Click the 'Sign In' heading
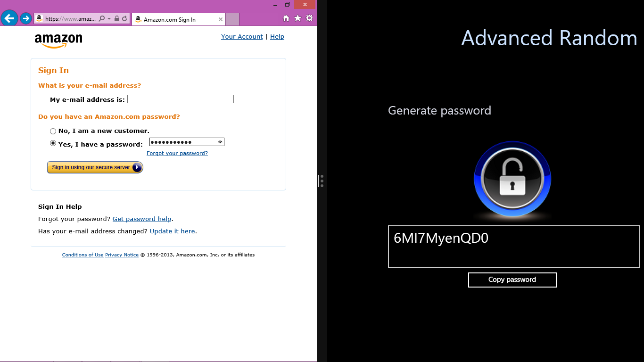Image resolution: width=644 pixels, height=362 pixels. (53, 70)
